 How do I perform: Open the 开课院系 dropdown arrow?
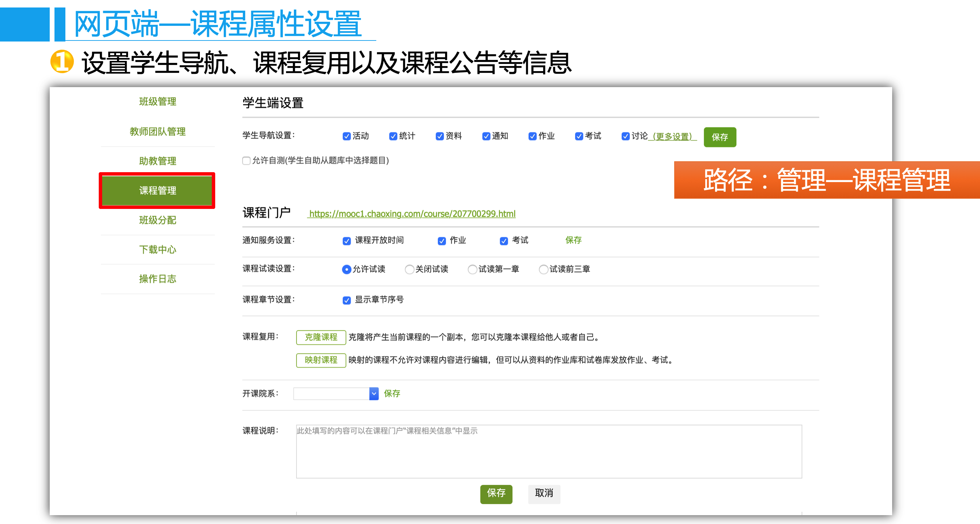[x=374, y=394]
